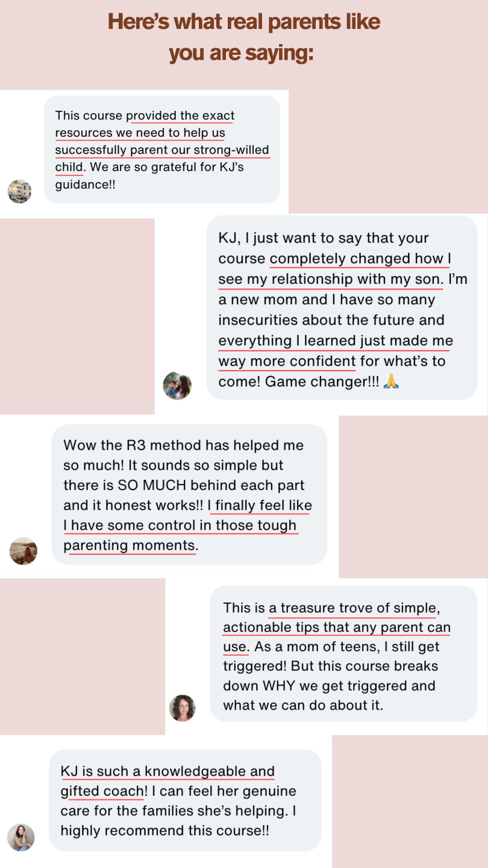This screenshot has width=488, height=868.
Task: Click the curly-haired woman avatar
Action: (182, 708)
